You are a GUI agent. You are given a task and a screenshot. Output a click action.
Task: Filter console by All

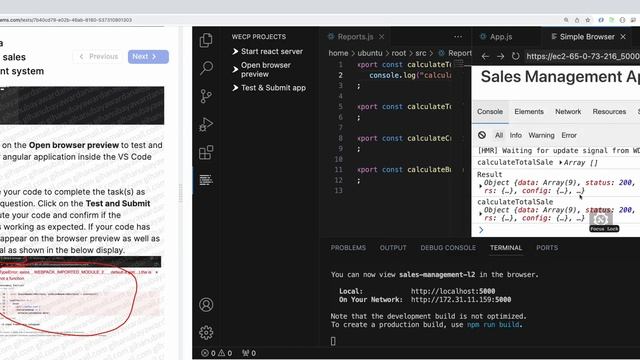pos(499,135)
